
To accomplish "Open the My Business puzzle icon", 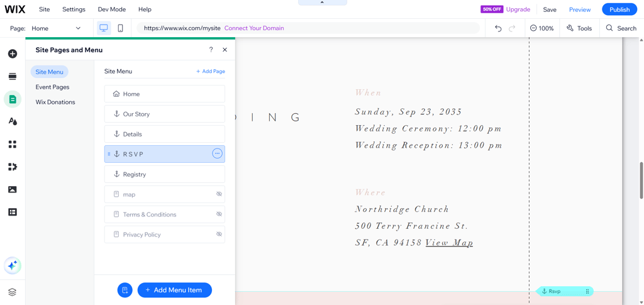I will click(13, 167).
